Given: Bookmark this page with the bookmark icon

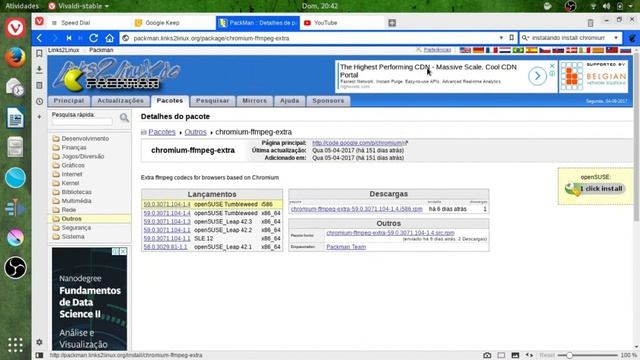Looking at the screenshot, I should [x=511, y=38].
